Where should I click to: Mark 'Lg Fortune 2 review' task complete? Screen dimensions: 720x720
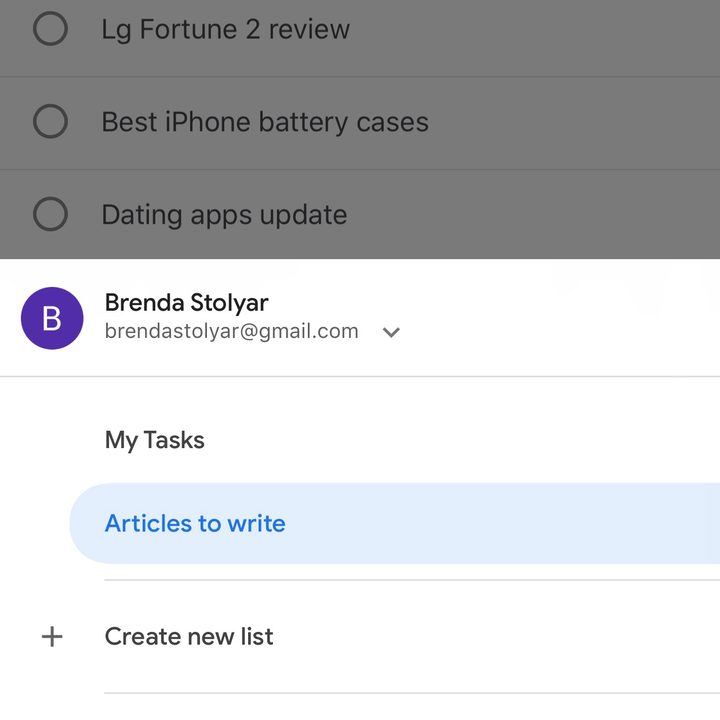pyautogui.click(x=51, y=28)
